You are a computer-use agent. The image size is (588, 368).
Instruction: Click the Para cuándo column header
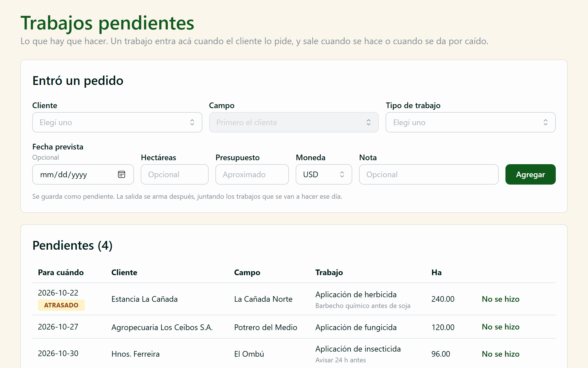pyautogui.click(x=61, y=272)
